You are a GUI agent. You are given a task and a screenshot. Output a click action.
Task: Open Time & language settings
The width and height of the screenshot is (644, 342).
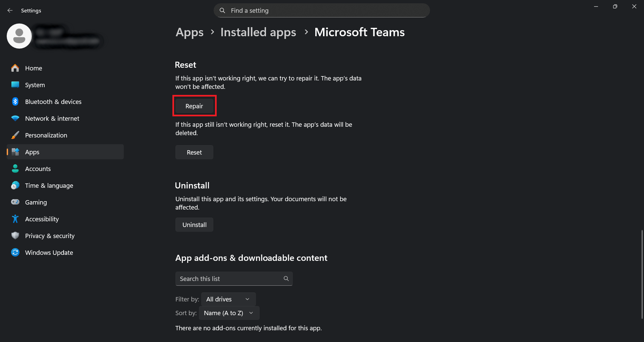point(49,185)
